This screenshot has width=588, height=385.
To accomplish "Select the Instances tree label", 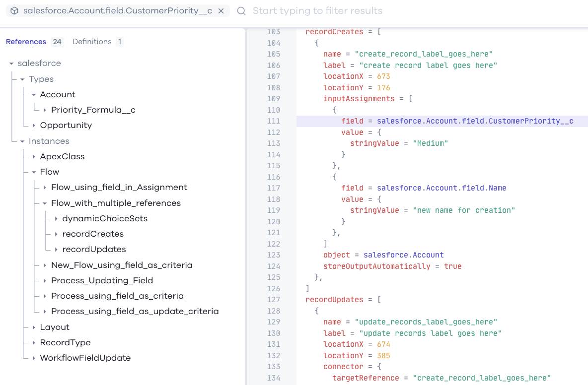I will [x=49, y=141].
